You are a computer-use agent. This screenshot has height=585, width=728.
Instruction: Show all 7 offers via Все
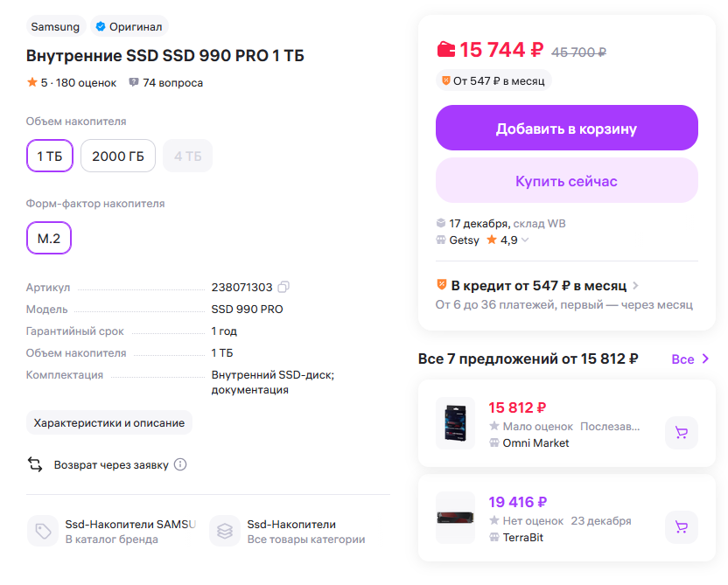click(x=690, y=359)
